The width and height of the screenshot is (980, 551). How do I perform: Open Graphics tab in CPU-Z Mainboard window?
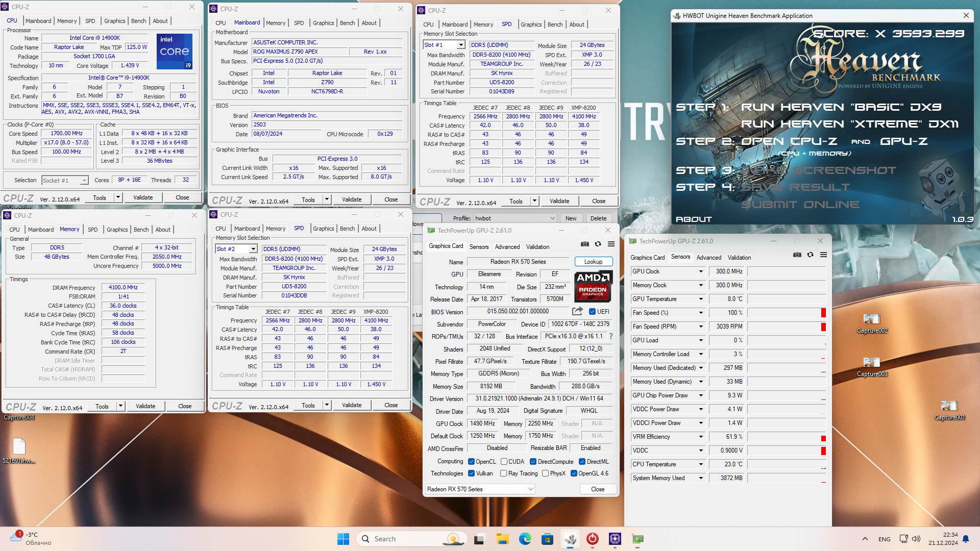click(323, 23)
